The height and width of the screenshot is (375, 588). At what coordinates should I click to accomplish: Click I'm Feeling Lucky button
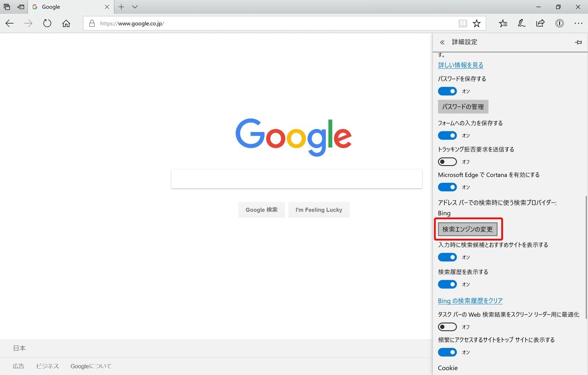point(319,210)
